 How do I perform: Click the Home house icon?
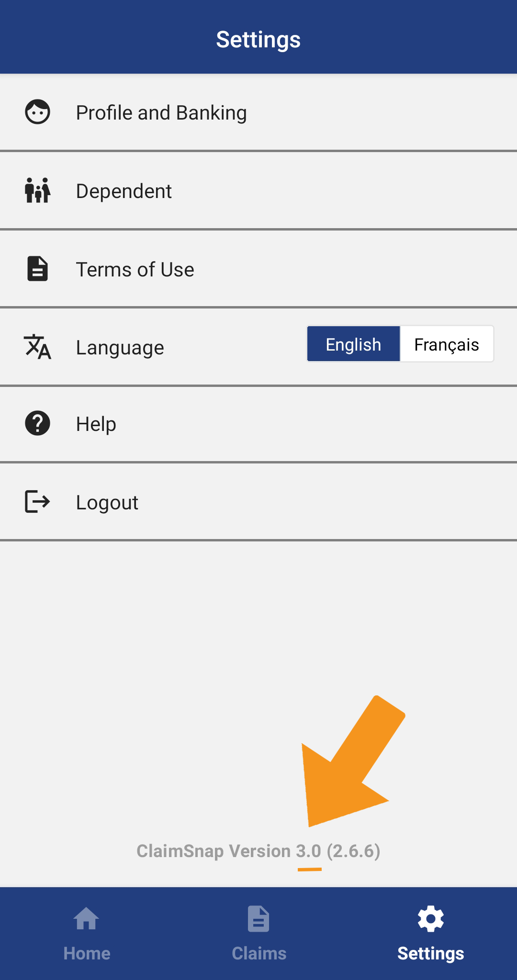[x=87, y=919]
